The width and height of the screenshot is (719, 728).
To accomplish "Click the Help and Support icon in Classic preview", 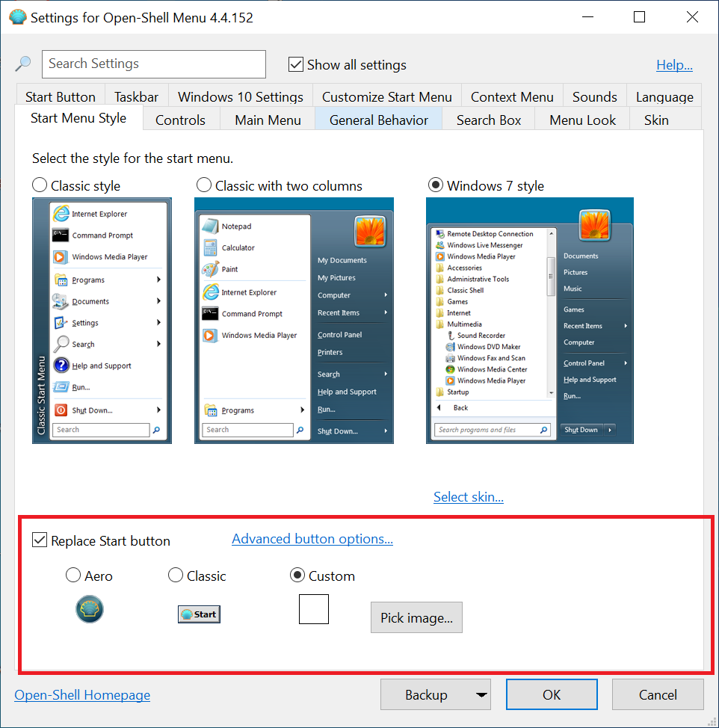I will (x=61, y=365).
